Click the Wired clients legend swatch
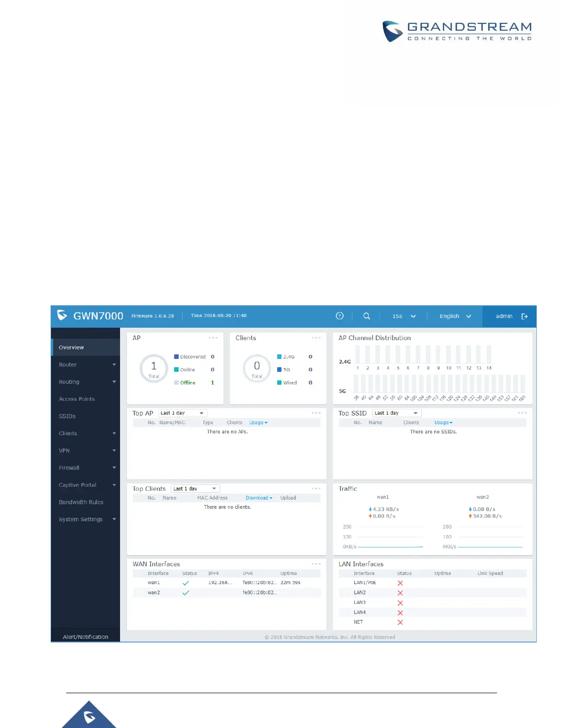Viewport: 563px width, 728px height. [x=279, y=382]
